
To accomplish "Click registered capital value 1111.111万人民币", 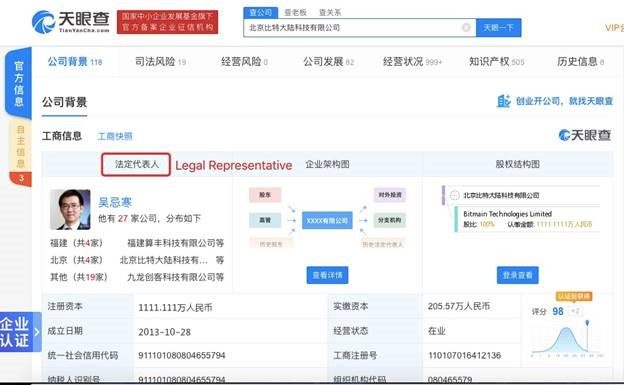I will pos(175,307).
